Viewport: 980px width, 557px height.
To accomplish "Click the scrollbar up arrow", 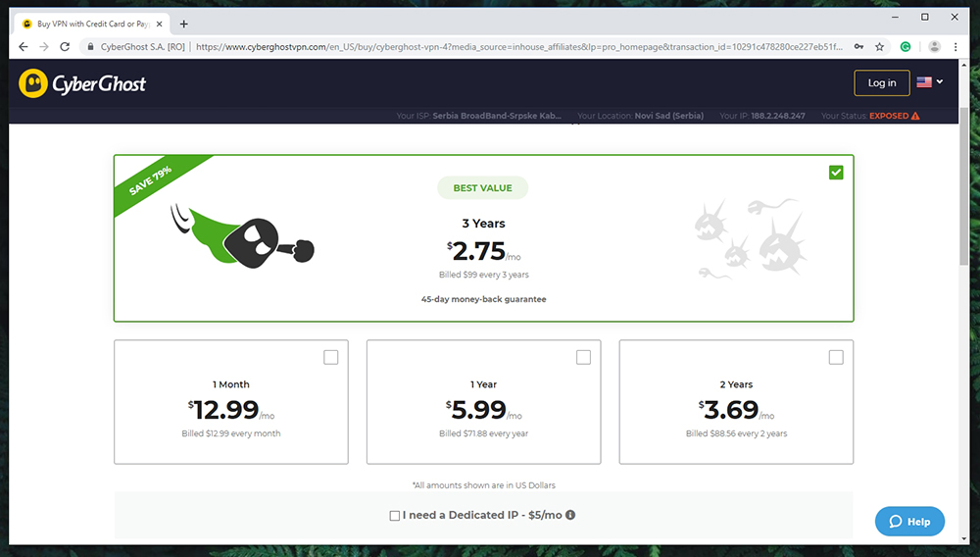I will [x=963, y=65].
